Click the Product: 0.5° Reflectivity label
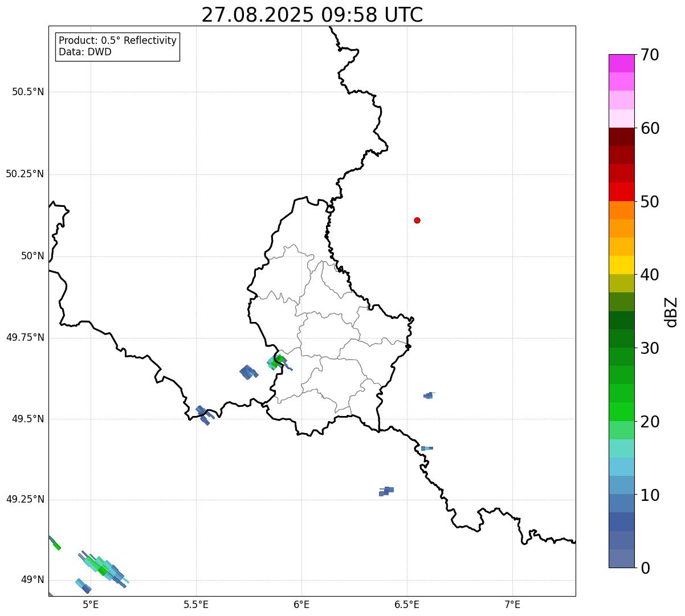The image size is (685, 616). point(117,41)
